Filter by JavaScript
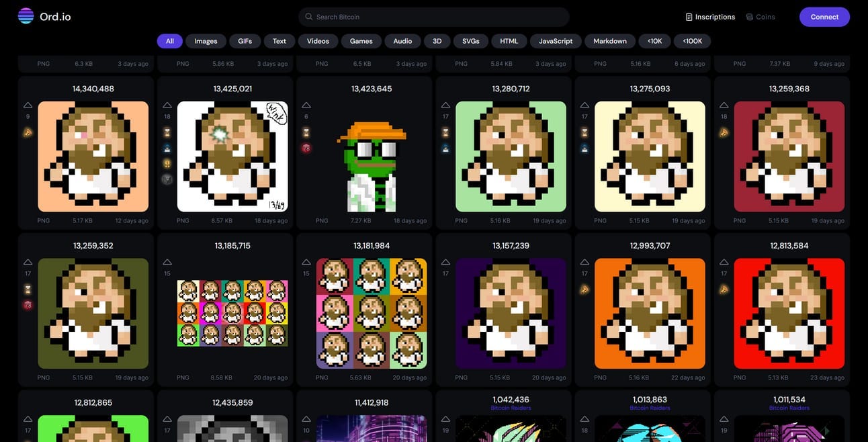Image resolution: width=868 pixels, height=442 pixels. (x=556, y=41)
